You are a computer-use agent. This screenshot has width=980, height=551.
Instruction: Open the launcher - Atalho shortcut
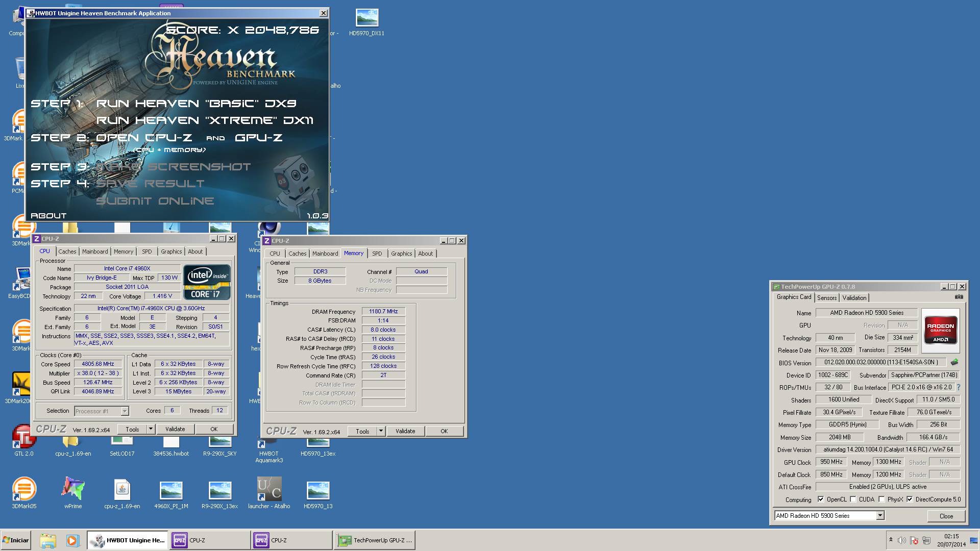coord(269,493)
